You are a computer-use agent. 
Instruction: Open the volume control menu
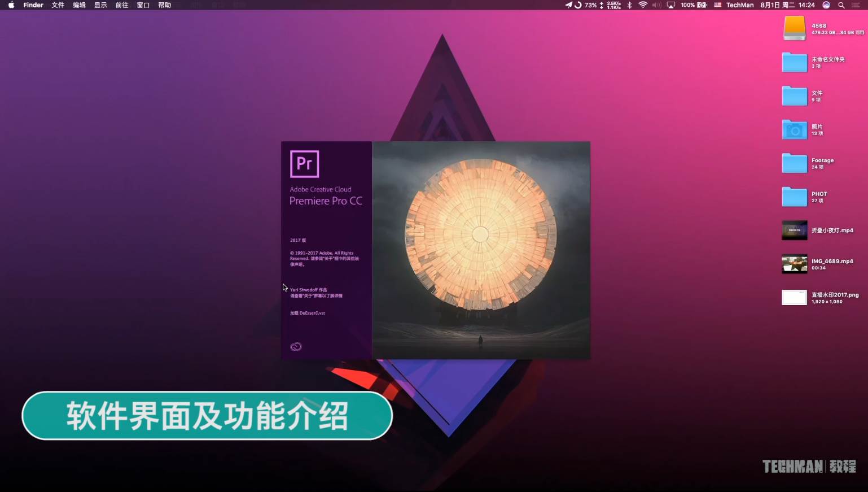656,5
